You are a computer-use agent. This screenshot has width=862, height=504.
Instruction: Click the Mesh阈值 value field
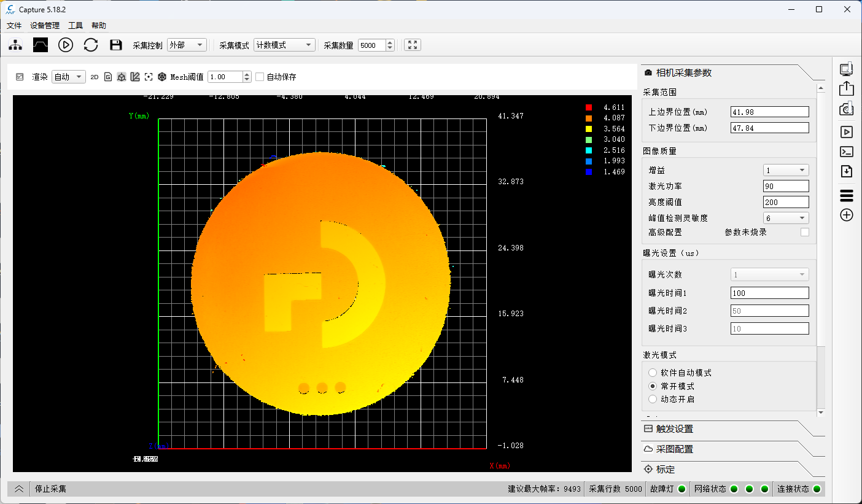[225, 77]
